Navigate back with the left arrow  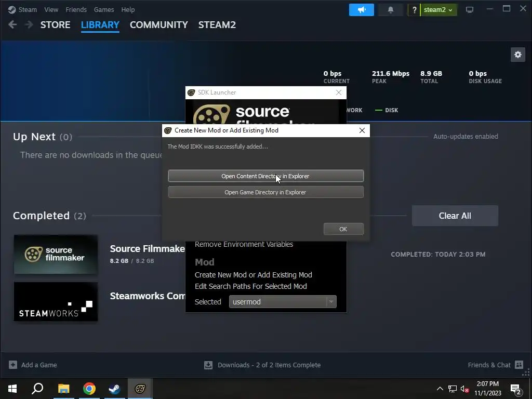(x=12, y=24)
